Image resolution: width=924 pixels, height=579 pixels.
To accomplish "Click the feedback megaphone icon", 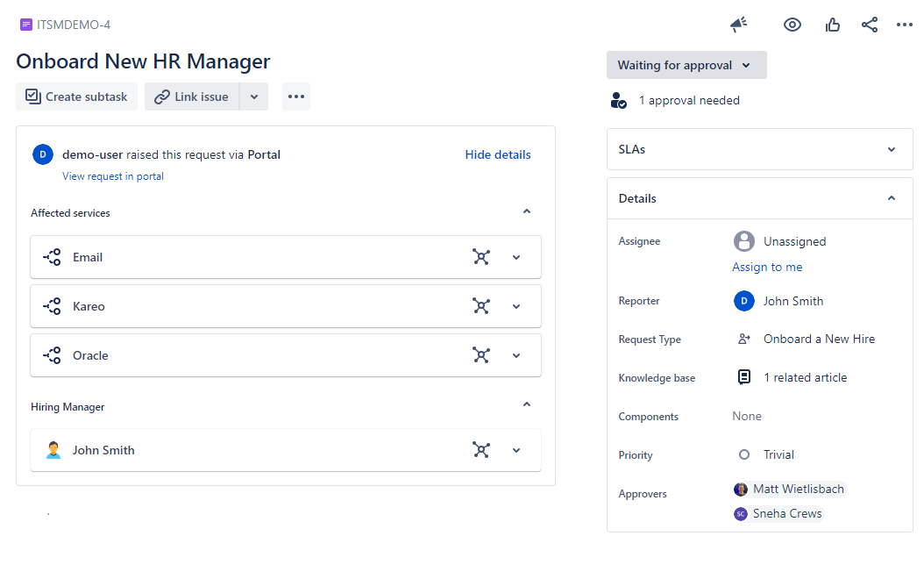I will pyautogui.click(x=738, y=25).
